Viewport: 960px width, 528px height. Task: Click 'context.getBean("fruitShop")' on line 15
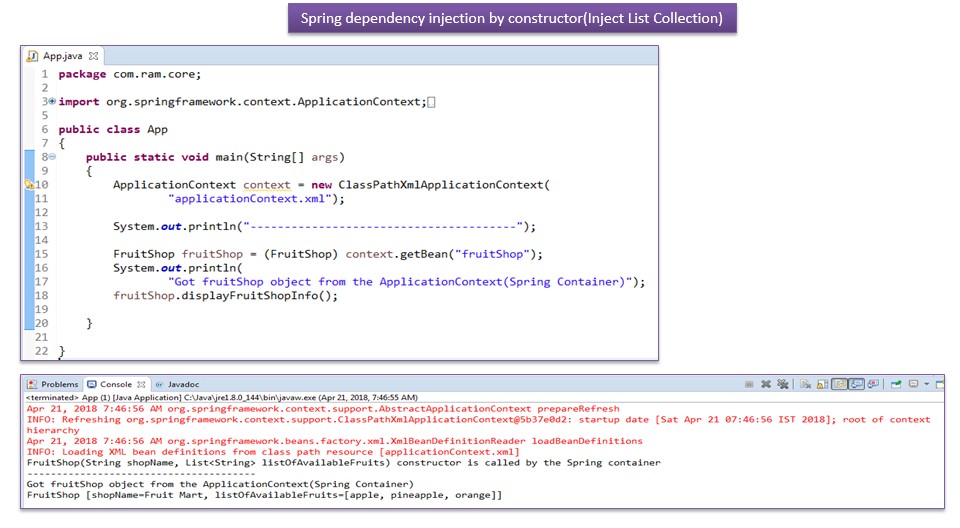click(440, 254)
